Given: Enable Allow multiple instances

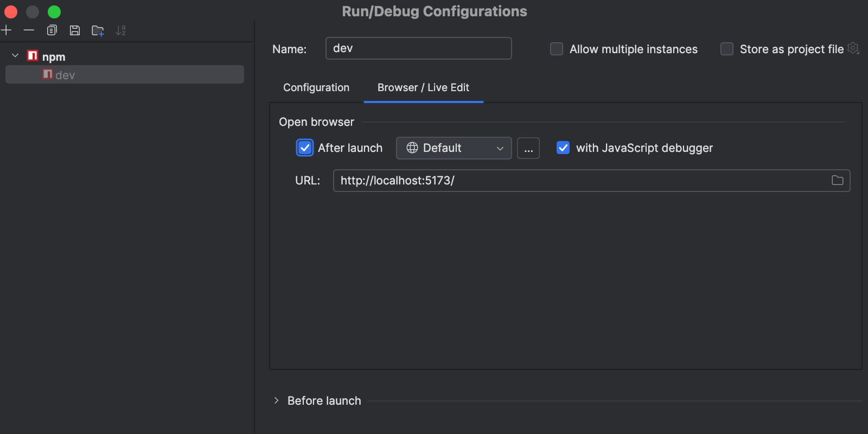Looking at the screenshot, I should tap(557, 49).
